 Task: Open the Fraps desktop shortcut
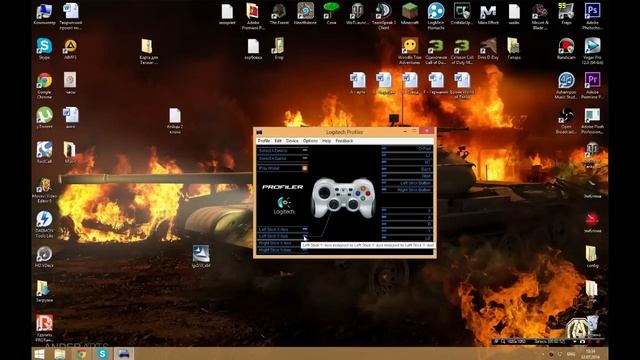click(x=566, y=14)
